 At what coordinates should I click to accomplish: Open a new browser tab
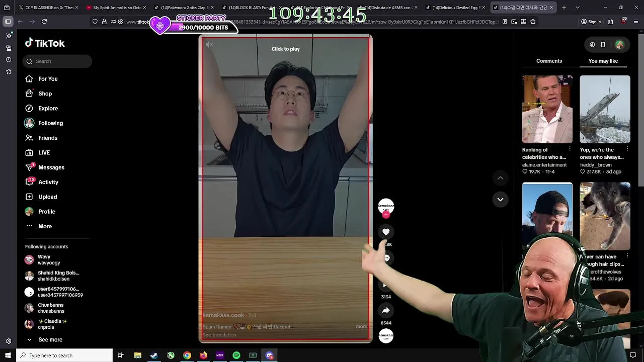[563, 8]
